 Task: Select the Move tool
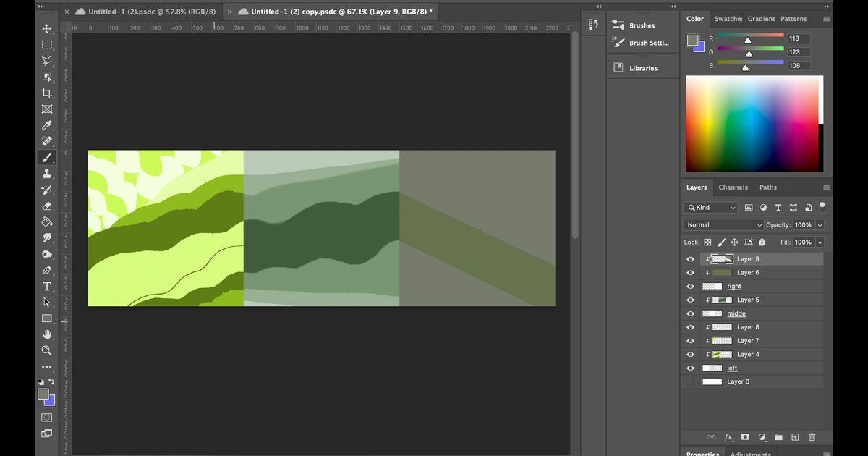point(47,29)
